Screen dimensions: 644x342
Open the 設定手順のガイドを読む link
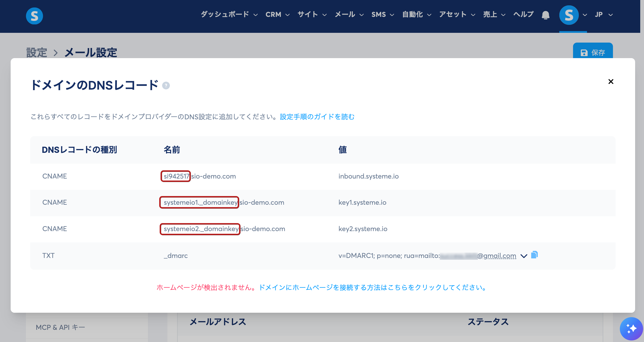pos(317,117)
